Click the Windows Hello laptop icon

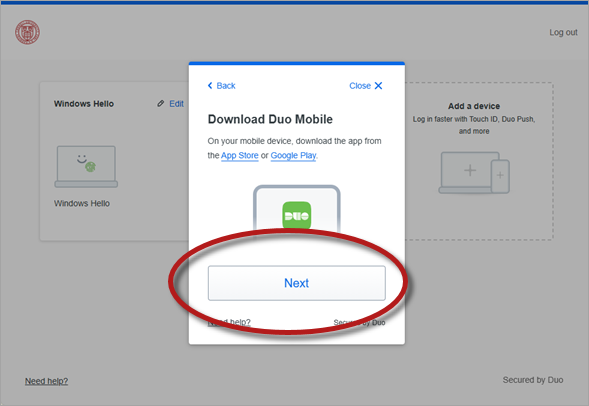click(x=86, y=166)
